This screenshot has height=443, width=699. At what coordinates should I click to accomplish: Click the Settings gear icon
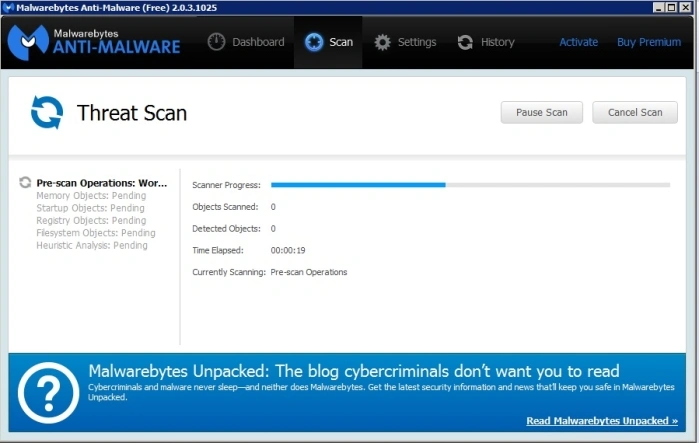pos(382,42)
